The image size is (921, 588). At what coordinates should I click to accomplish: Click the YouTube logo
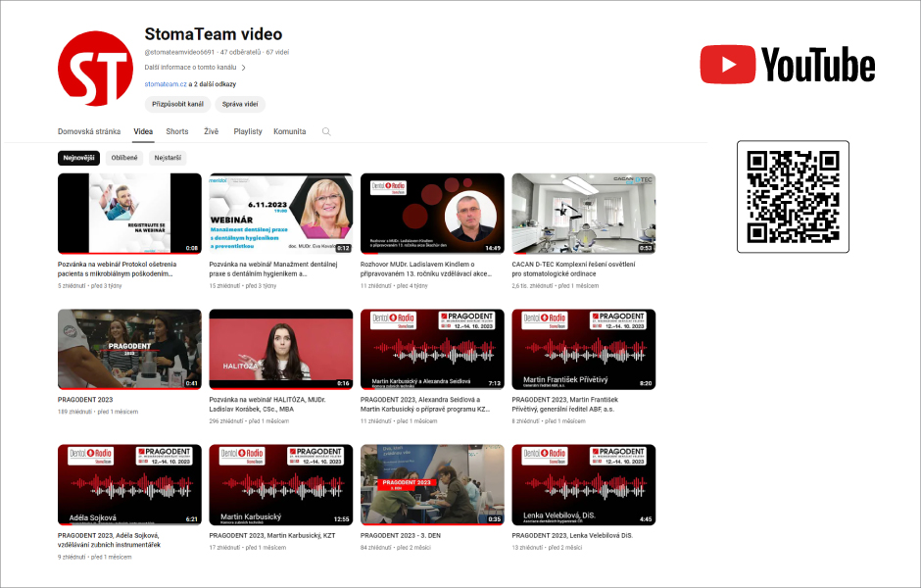[x=788, y=65]
